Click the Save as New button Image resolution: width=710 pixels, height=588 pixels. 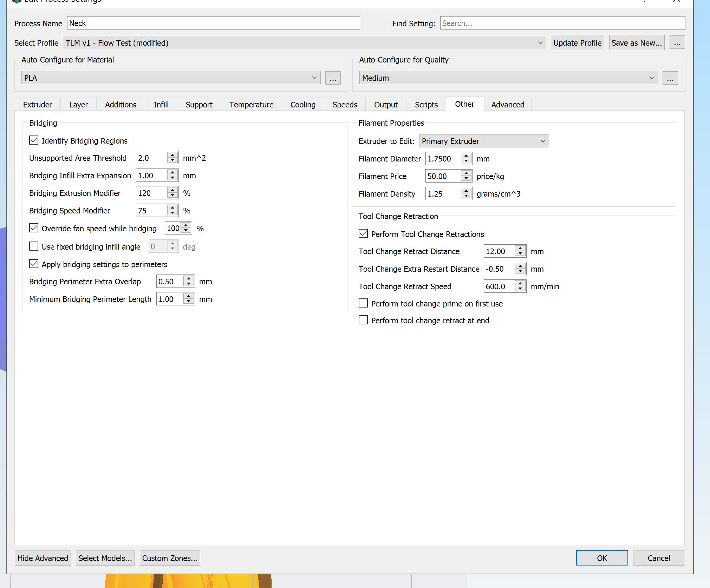pos(637,43)
